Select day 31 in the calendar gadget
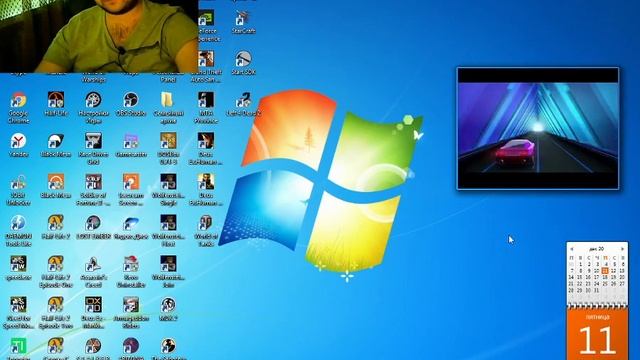This screenshot has width=640, height=360. [596, 290]
